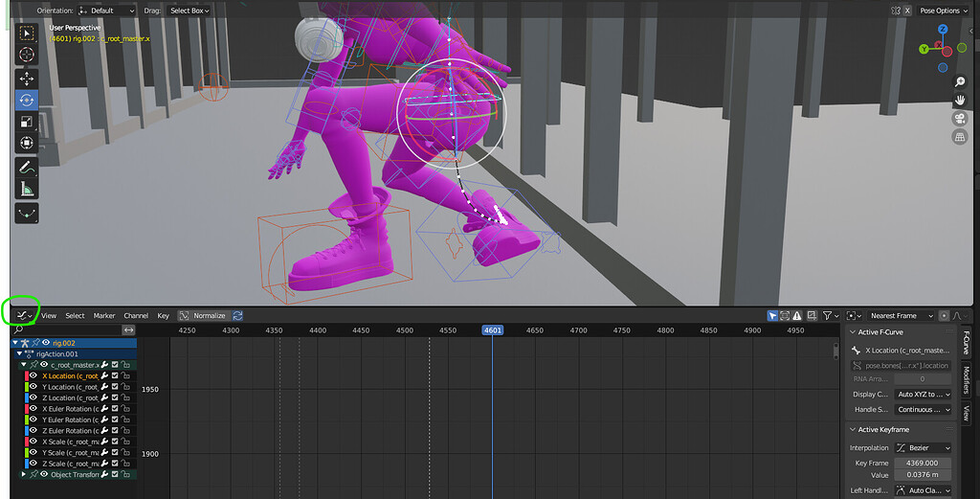
Task: Open the channel filters funnel dropdown
Action: click(x=831, y=316)
